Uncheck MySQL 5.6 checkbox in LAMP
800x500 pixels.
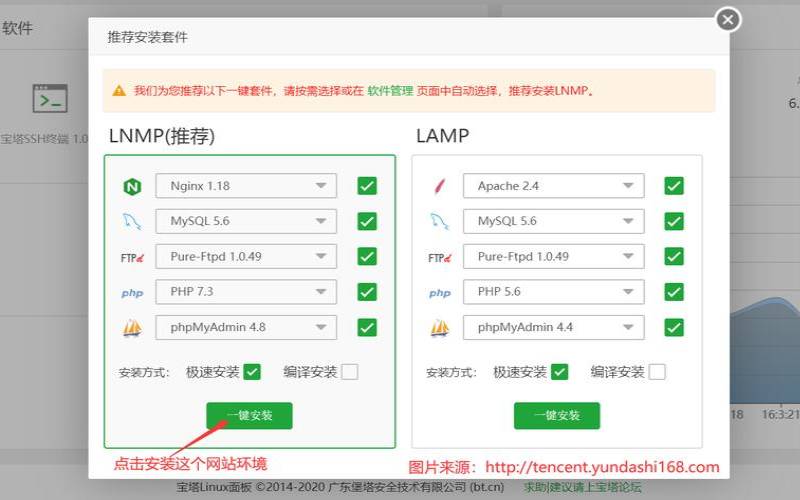point(674,221)
